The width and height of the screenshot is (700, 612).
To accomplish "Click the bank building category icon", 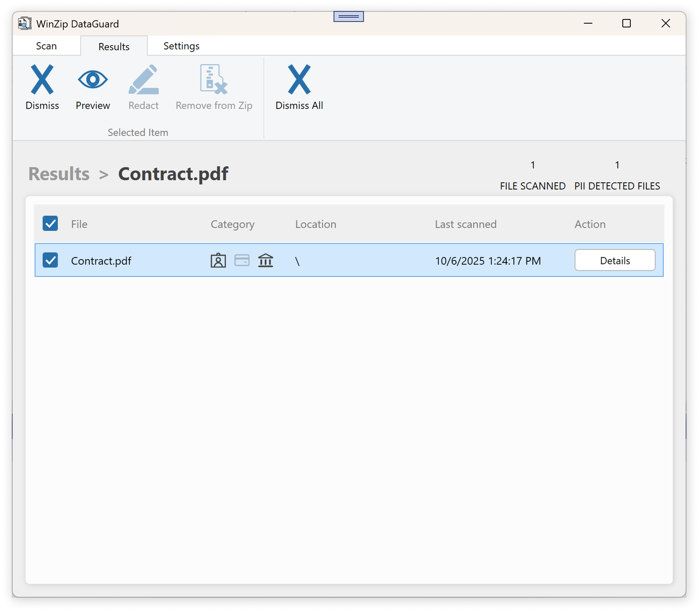I will 266,260.
